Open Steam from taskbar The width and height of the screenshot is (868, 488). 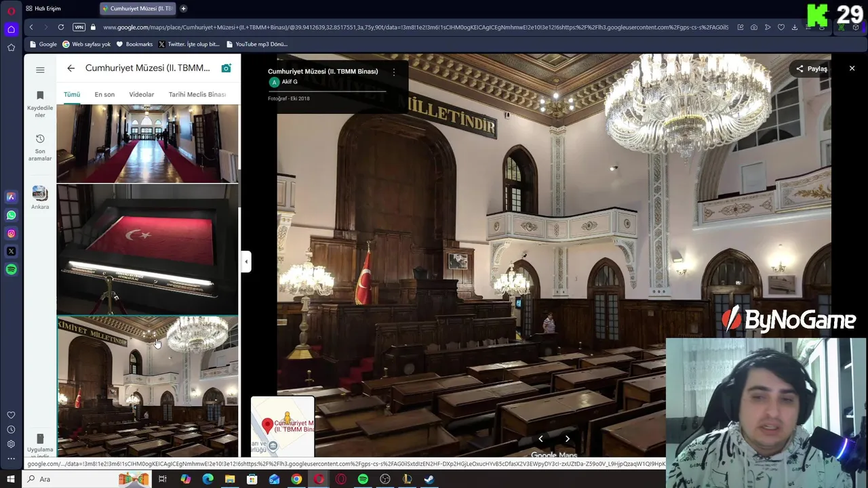[429, 479]
